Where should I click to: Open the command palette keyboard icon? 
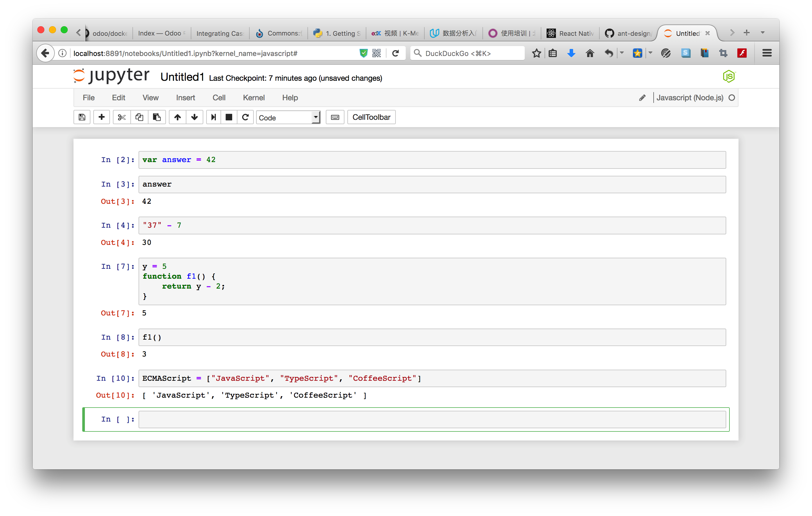335,117
